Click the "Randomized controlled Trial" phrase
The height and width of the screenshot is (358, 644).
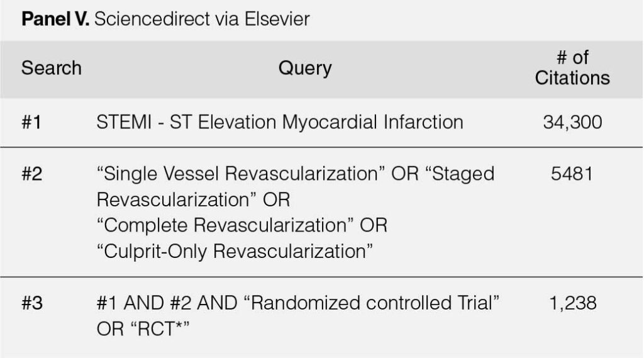click(x=371, y=303)
